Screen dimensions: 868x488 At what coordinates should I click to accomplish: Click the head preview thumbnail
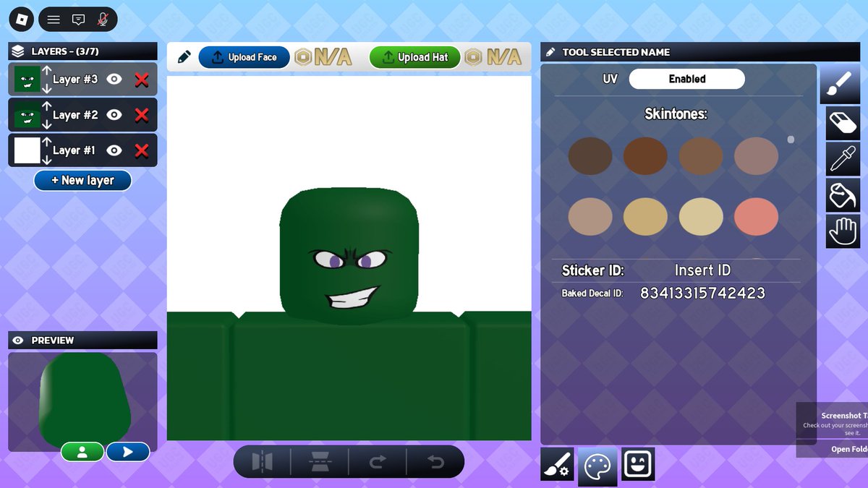(x=82, y=401)
